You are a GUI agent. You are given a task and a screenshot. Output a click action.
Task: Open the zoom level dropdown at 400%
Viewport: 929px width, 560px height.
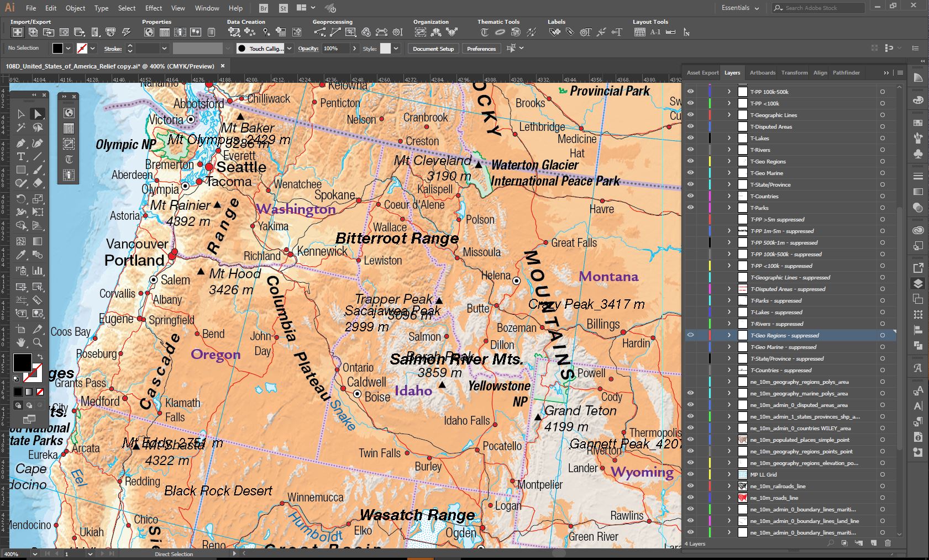coord(35,554)
